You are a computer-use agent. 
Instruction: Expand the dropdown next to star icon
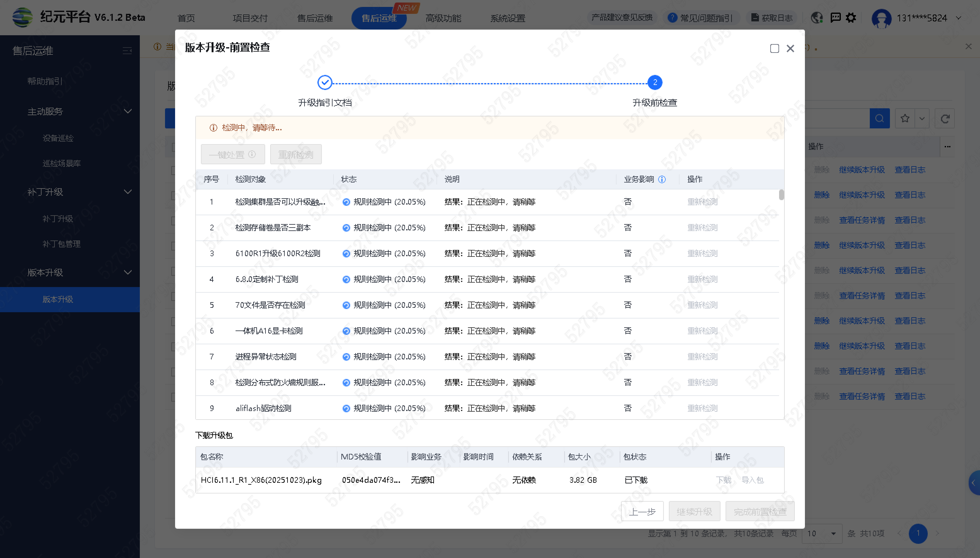[922, 118]
